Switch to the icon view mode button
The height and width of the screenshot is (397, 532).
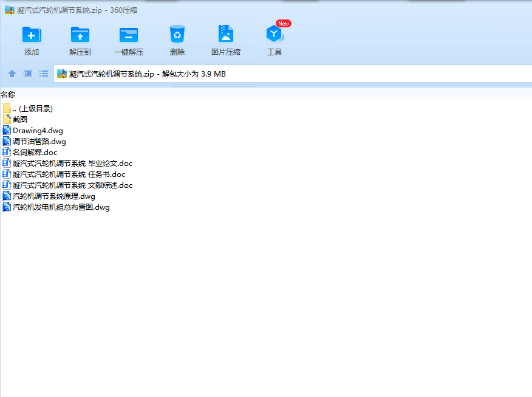pos(28,74)
